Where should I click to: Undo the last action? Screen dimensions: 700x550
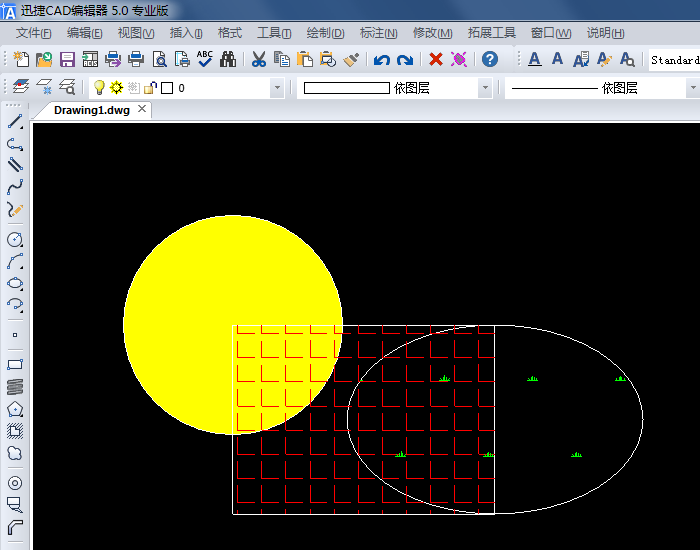382,59
